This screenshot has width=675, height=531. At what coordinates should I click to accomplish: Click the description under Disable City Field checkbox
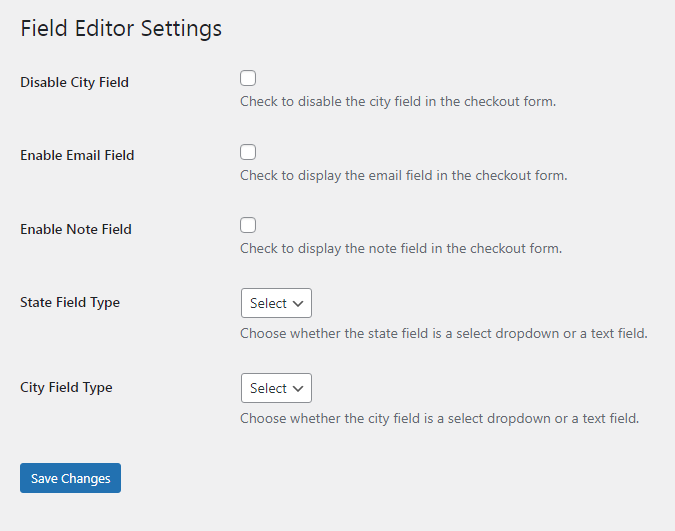coord(397,102)
